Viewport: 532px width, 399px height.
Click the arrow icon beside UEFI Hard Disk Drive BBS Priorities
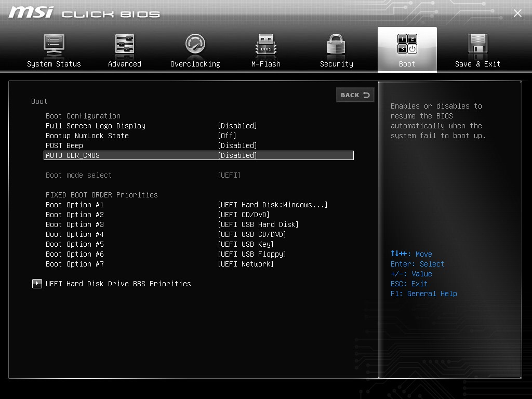coord(37,283)
